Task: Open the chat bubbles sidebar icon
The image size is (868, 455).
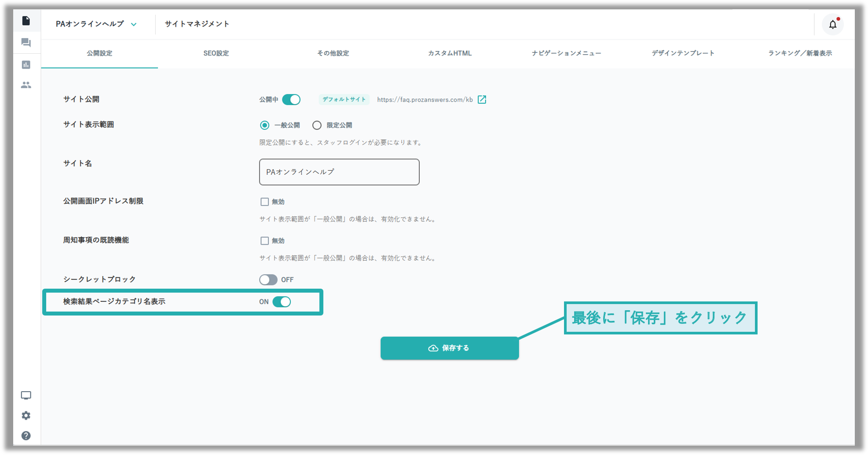Action: (26, 43)
